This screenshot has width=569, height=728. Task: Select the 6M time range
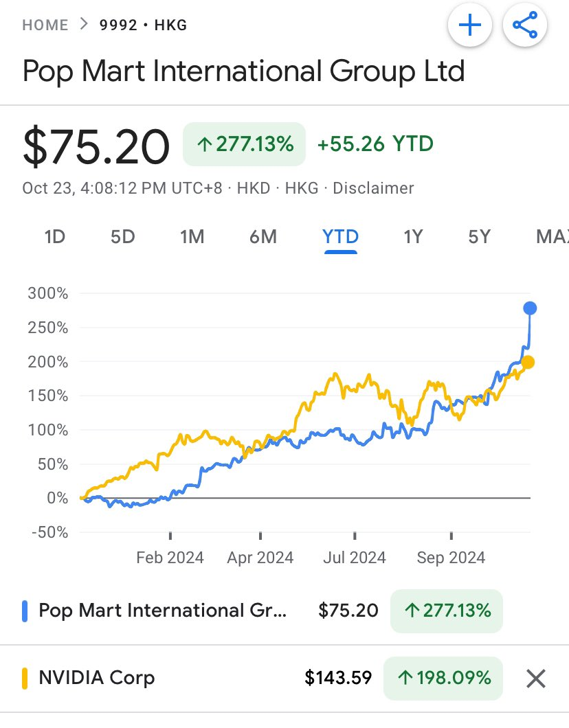[x=263, y=237]
